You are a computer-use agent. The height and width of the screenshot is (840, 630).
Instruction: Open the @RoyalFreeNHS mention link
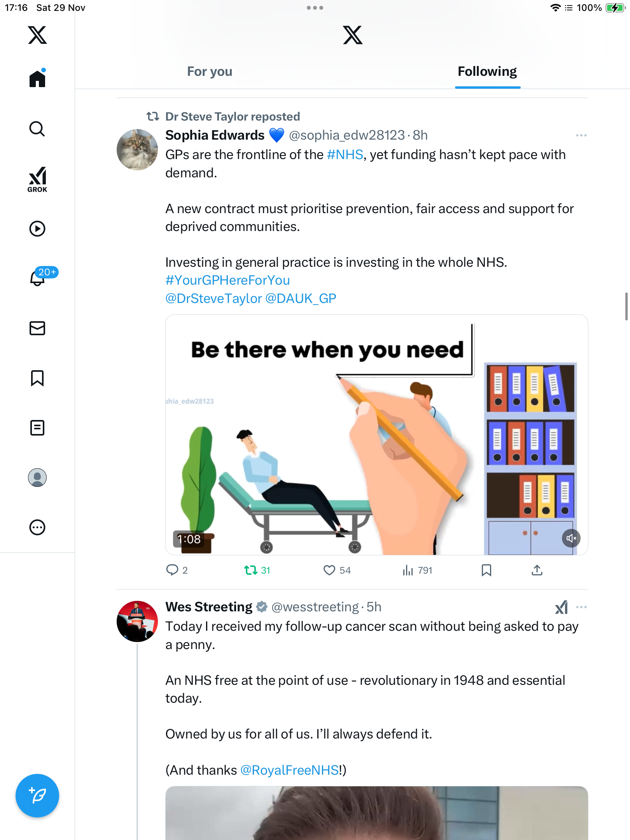point(289,770)
